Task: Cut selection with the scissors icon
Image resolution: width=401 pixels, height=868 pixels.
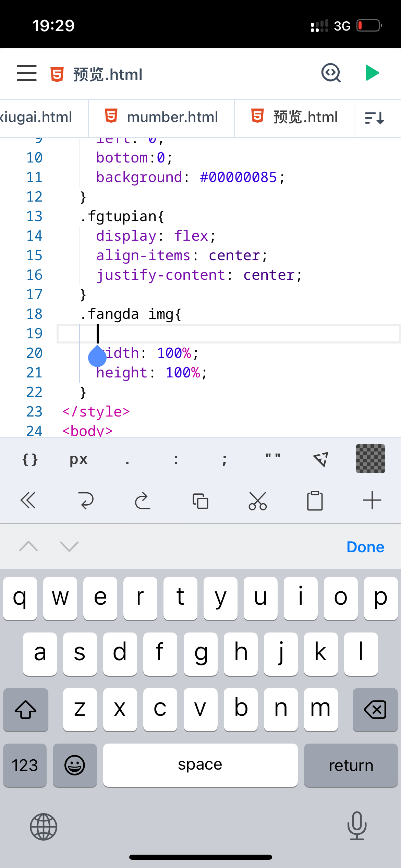Action: (258, 501)
